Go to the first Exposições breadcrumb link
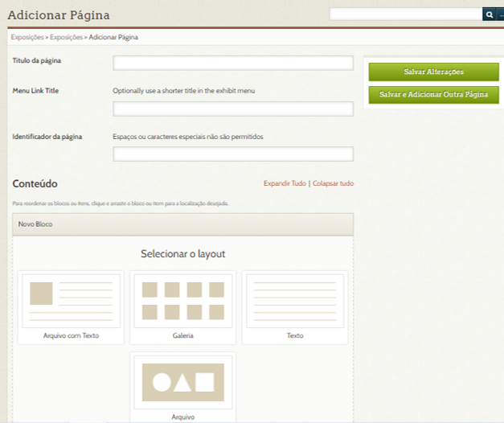The width and height of the screenshot is (504, 423). (27, 38)
